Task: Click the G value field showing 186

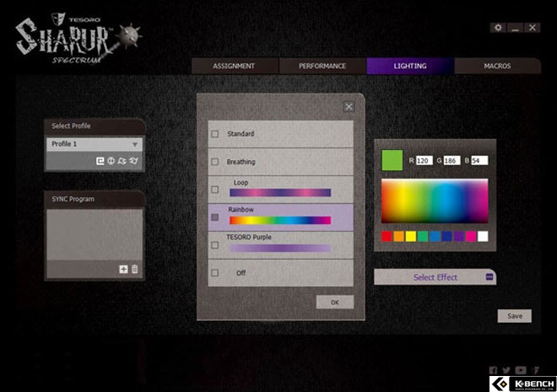Action: (x=452, y=161)
